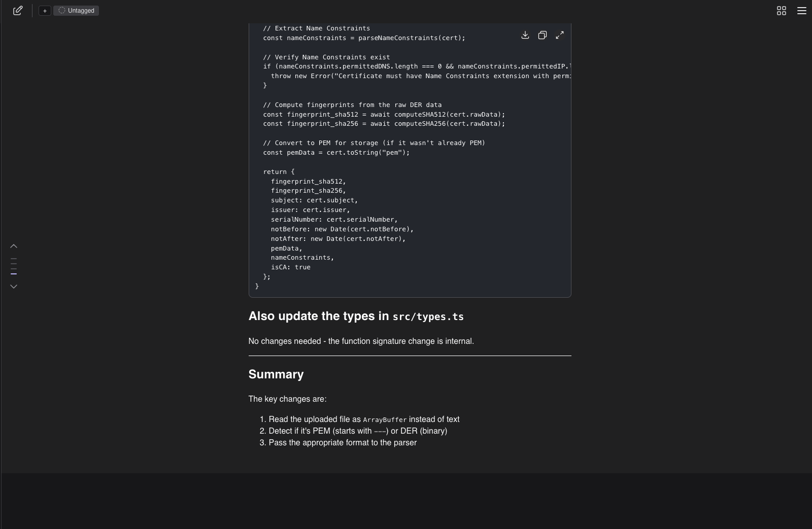The width and height of the screenshot is (812, 529).
Task: Click the new note pencil icon
Action: (x=18, y=11)
